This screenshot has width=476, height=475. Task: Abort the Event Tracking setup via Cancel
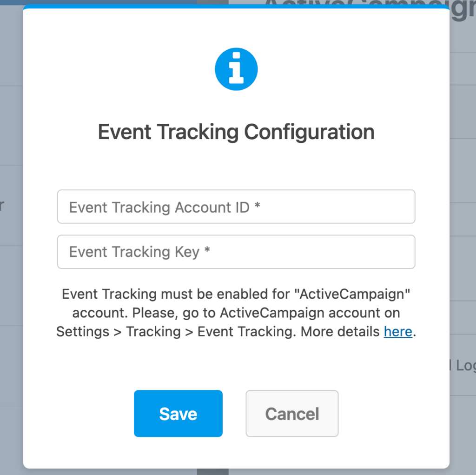(292, 413)
